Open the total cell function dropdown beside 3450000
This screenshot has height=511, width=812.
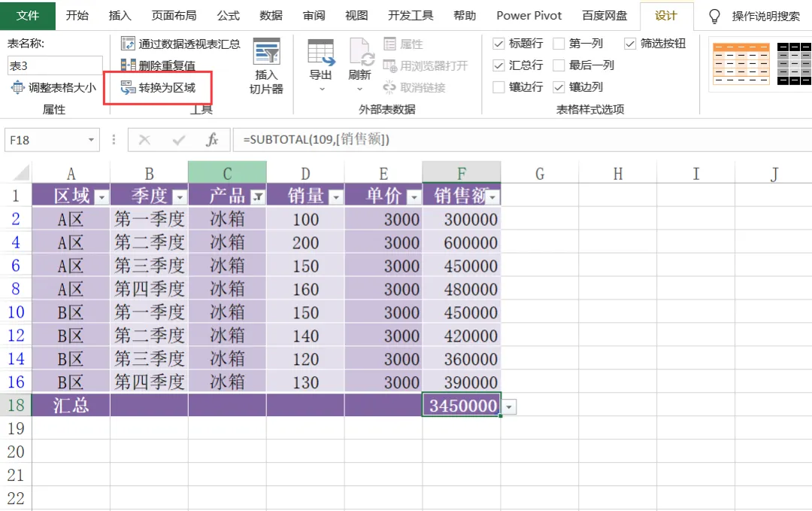click(509, 407)
